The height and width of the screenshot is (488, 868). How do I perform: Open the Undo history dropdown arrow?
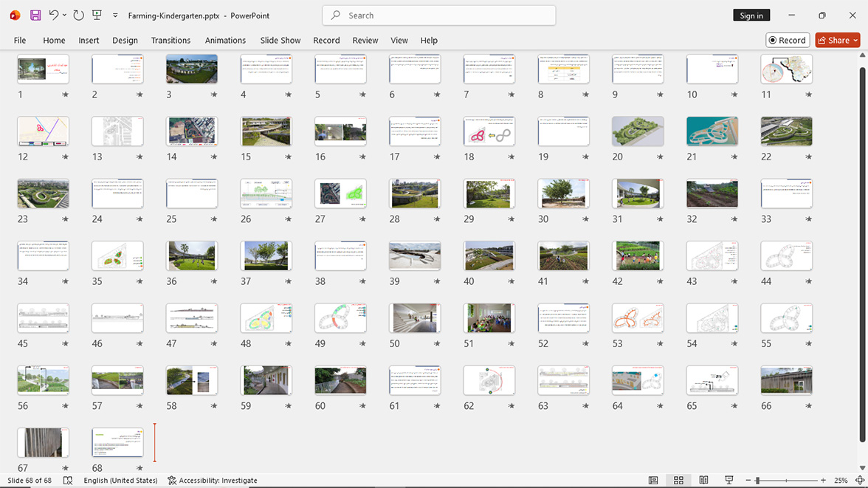coord(64,16)
